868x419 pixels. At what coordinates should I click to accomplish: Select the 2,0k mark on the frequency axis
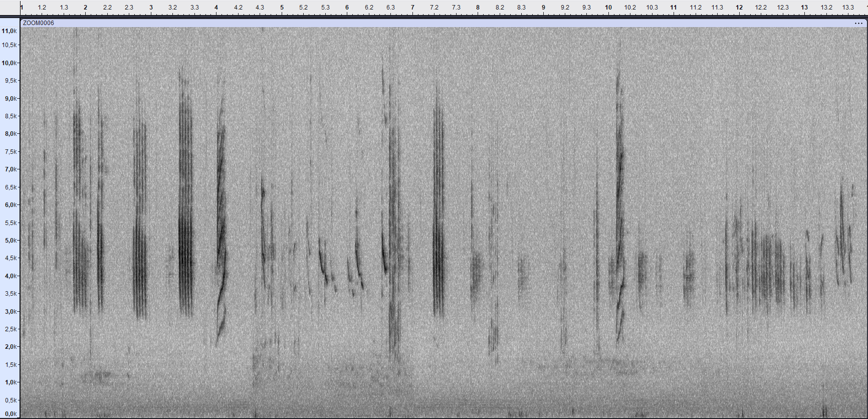point(11,347)
